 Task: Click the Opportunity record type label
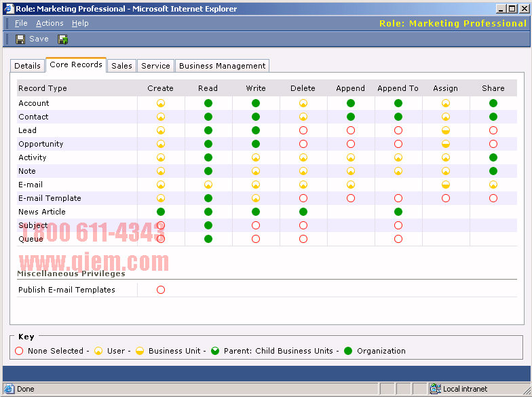41,144
